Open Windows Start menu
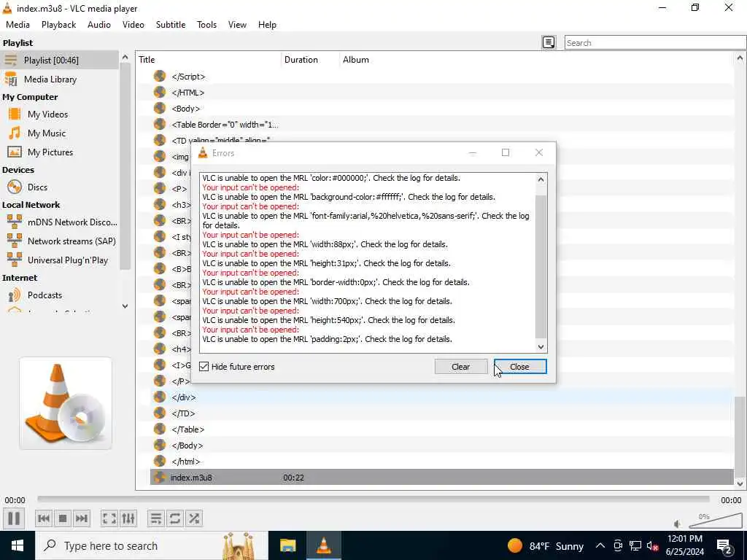Image resolution: width=747 pixels, height=560 pixels. pos(18,545)
